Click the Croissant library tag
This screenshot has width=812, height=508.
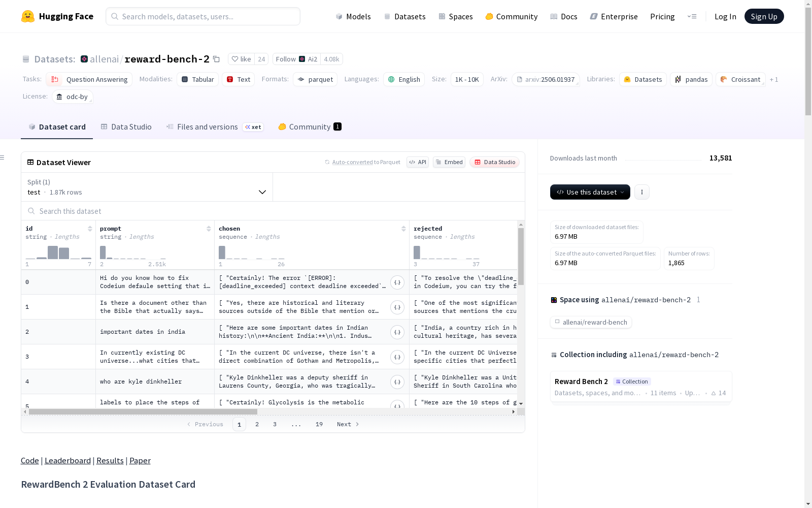740,79
